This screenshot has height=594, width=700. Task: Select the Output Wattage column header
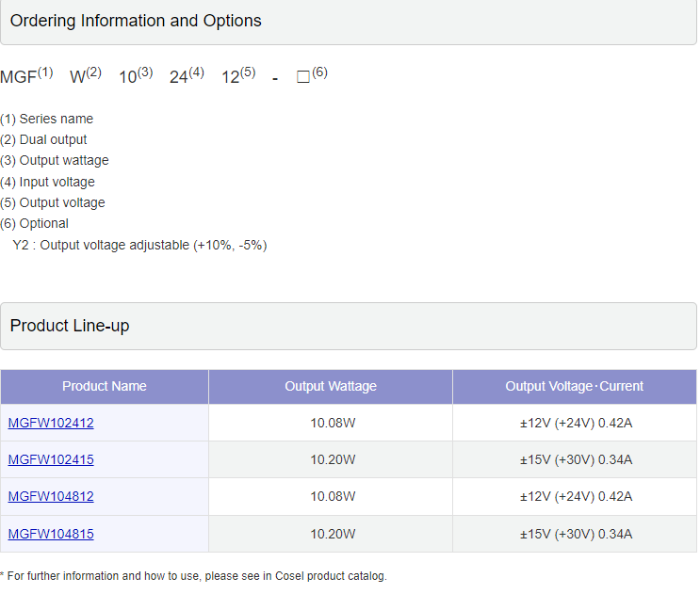[x=331, y=386]
